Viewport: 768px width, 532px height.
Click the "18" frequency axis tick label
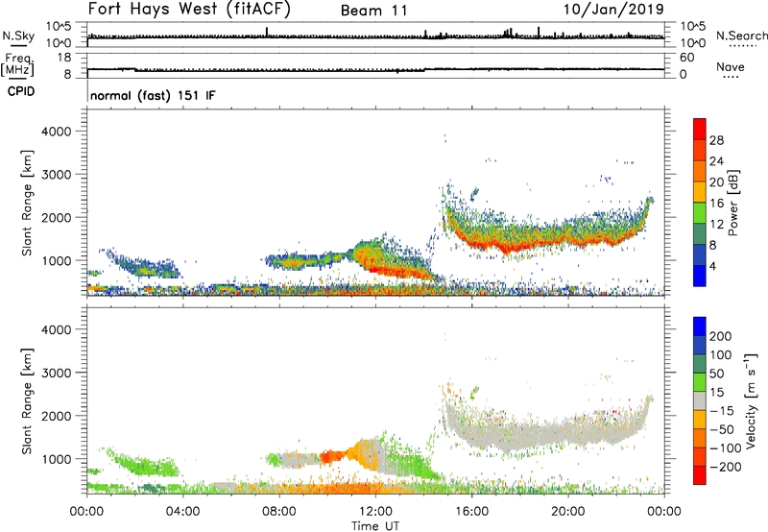64,58
